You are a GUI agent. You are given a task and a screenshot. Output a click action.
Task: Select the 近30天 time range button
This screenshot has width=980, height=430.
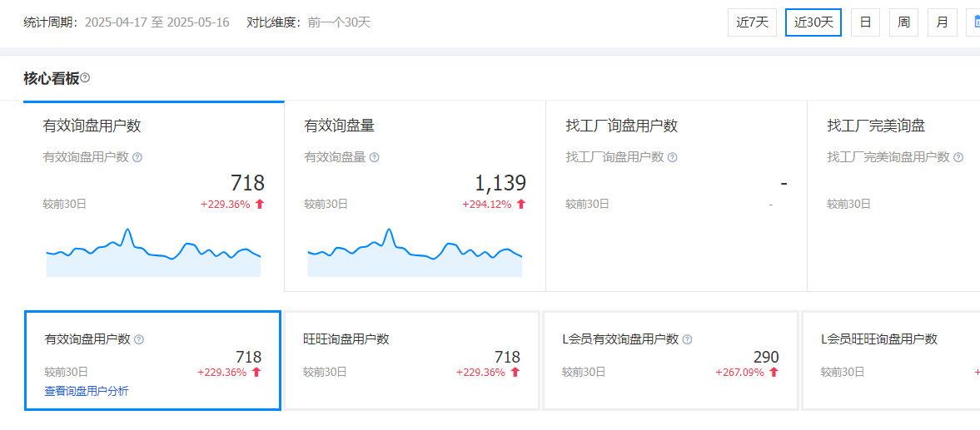813,22
